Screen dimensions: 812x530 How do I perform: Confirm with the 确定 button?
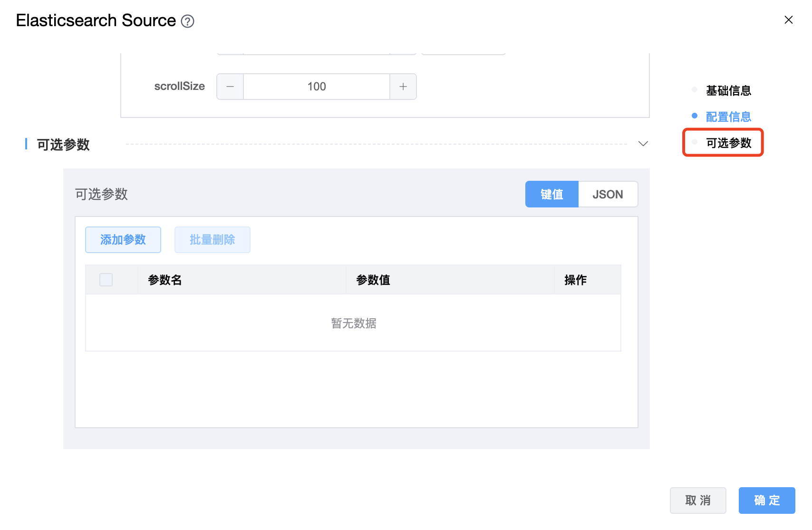(766, 501)
